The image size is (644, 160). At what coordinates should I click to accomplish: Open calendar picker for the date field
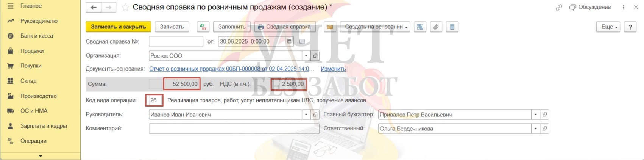(290, 42)
